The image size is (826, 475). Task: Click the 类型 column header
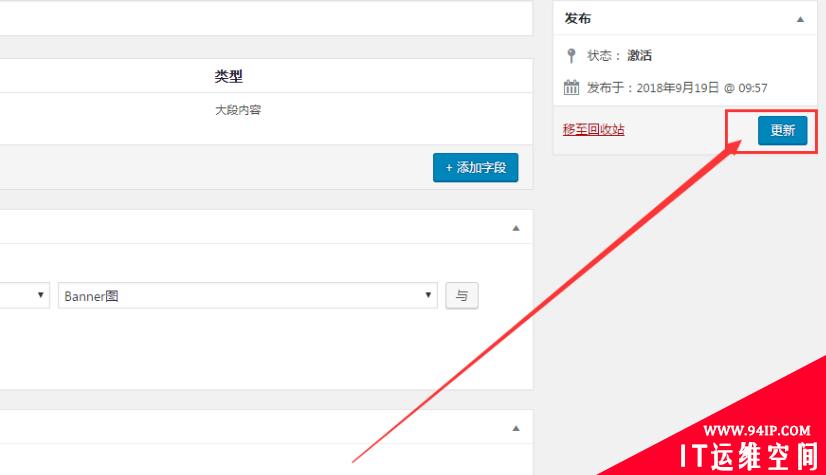pos(229,76)
